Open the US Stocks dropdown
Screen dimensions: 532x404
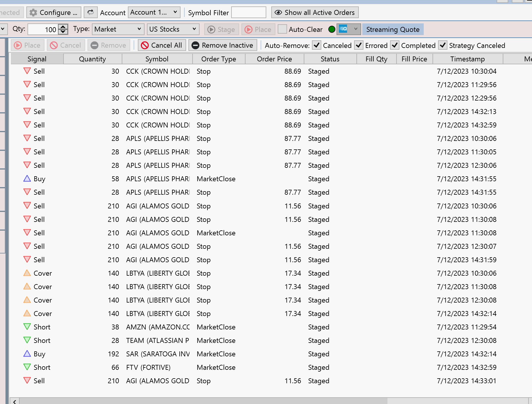(173, 29)
